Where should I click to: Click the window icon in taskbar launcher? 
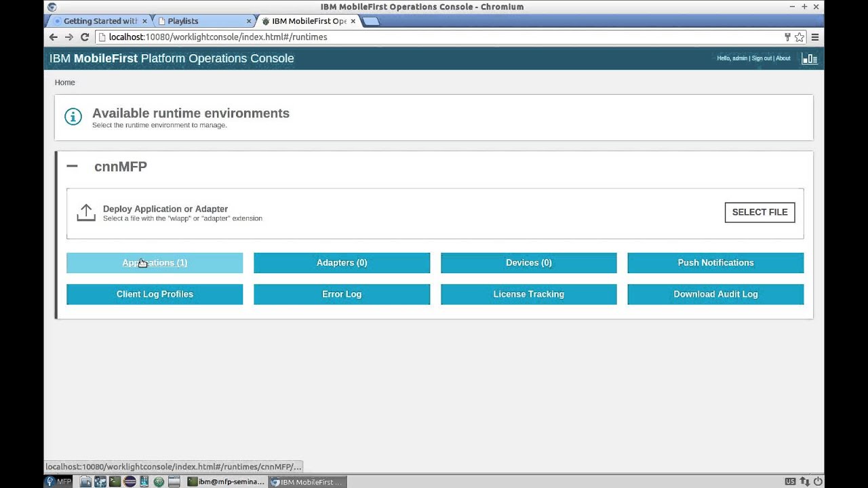(x=174, y=482)
